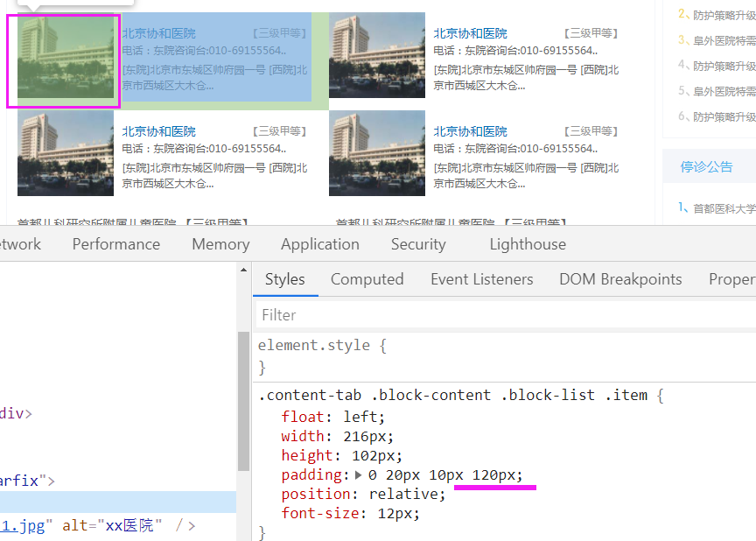Click address text on top-right hospital card
The height and width of the screenshot is (541, 756).
(526, 78)
